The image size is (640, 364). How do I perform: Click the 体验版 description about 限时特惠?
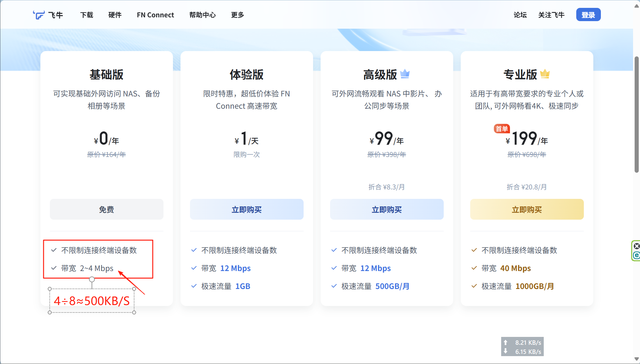coord(247,100)
